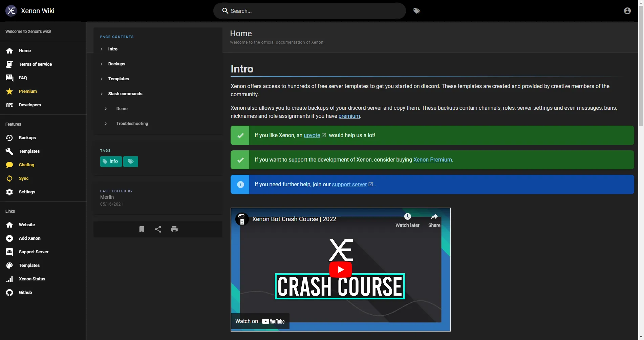Screen dimensions: 644x340
Task: Open the FAQ sidebar entry
Action: pos(43,78)
